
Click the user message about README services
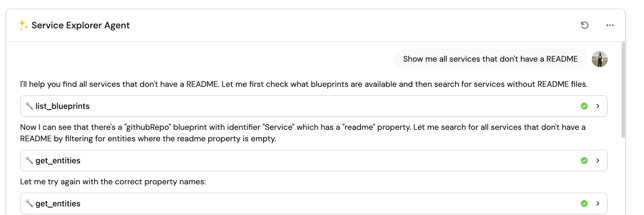(490, 59)
